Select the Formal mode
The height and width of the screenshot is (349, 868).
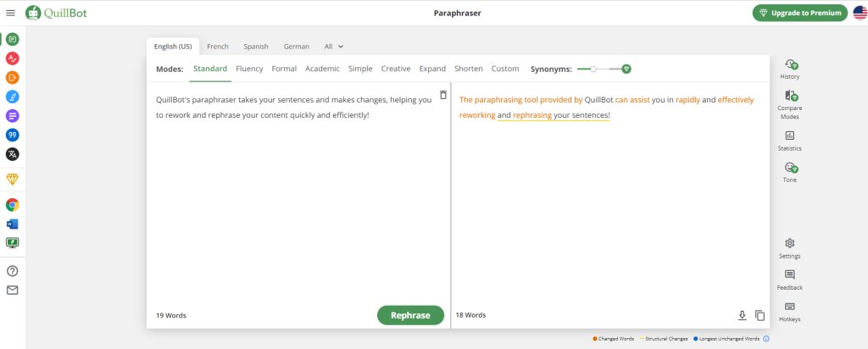tap(284, 69)
